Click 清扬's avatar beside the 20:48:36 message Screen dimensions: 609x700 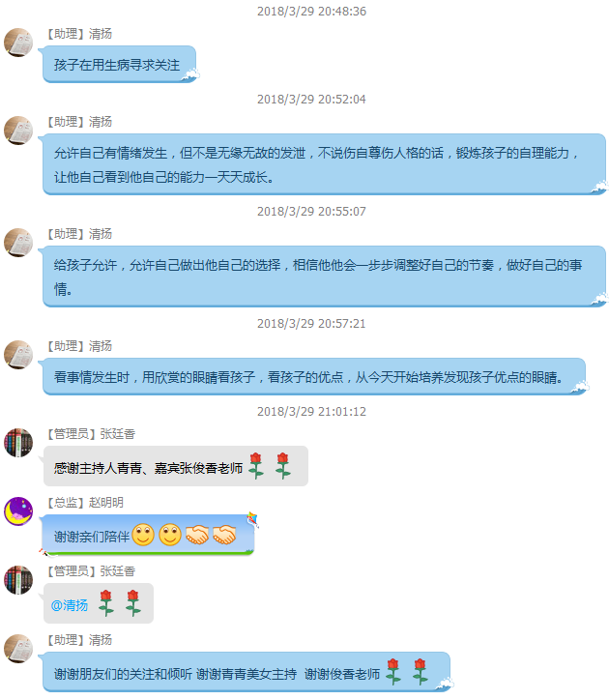(18, 43)
